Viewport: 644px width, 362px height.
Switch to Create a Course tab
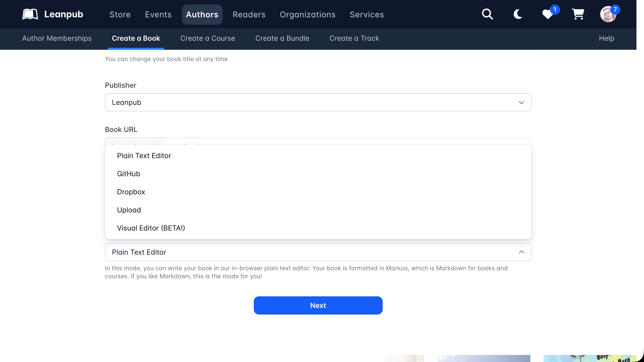(x=208, y=38)
